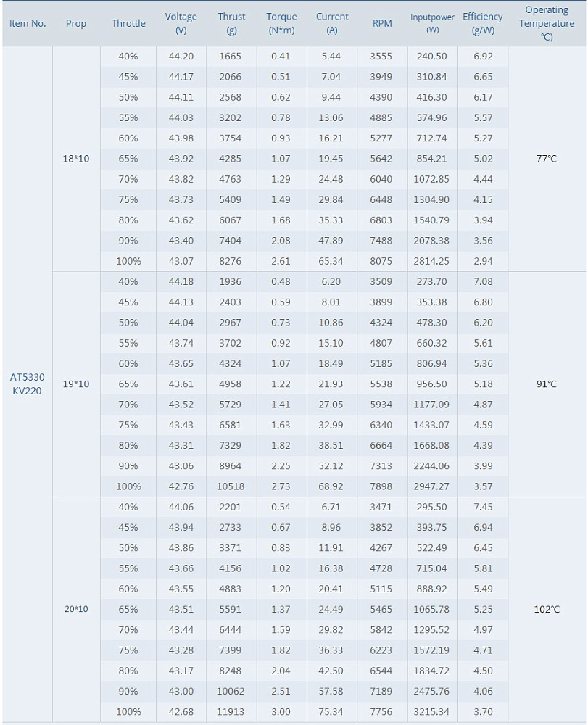The image size is (588, 725).
Task: Click the Thrust (g) column header
Action: (x=231, y=23)
